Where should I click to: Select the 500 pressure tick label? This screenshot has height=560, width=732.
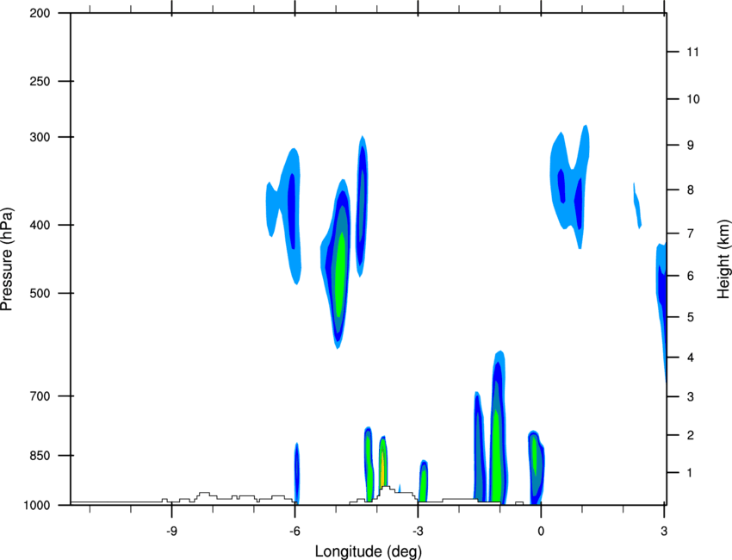tap(40, 293)
